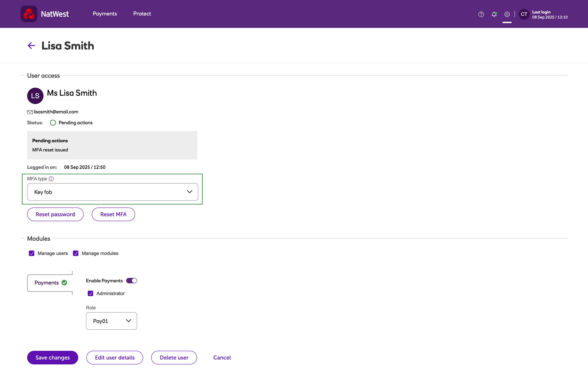Screen dimensions: 588x378
Task: Turn off the Enable Payments toggle
Action: (131, 281)
